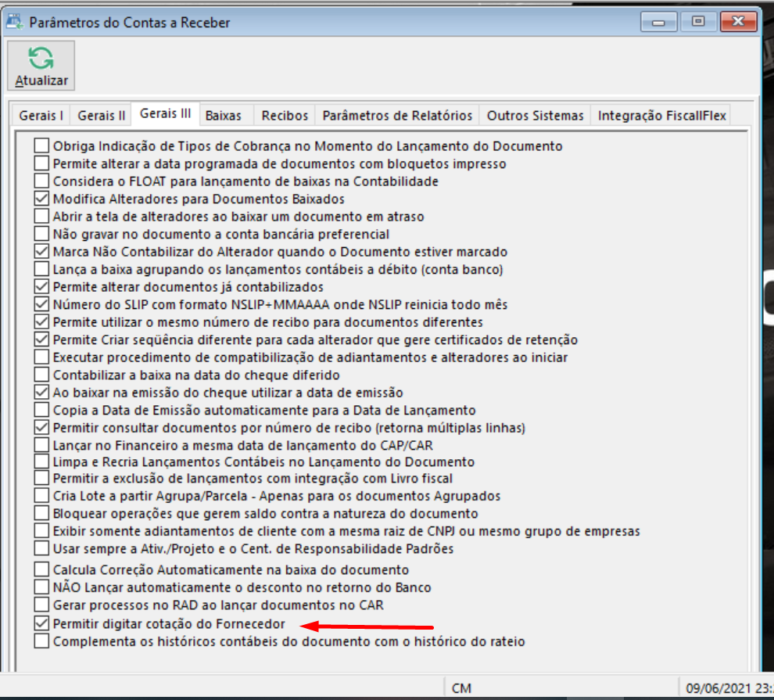Uncheck Permite utilizar o mesmo número de recibo

(41, 322)
